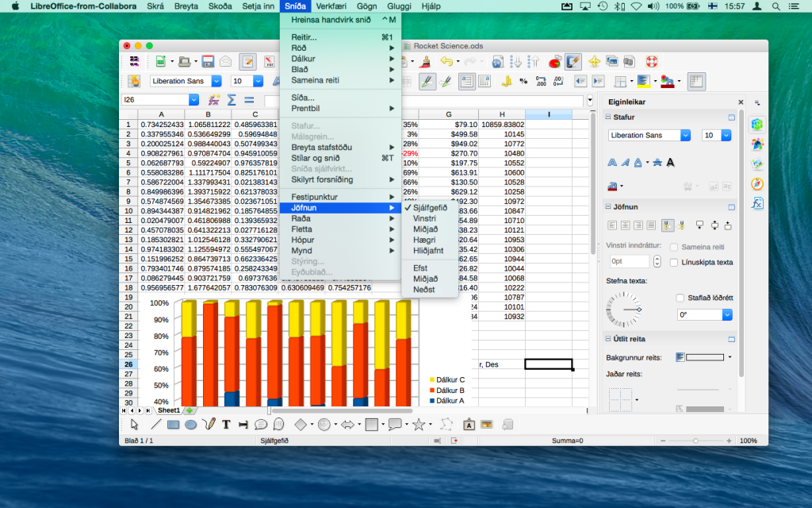Open sidebar Navigator compass icon
Image resolution: width=812 pixels, height=508 pixels.
click(757, 183)
